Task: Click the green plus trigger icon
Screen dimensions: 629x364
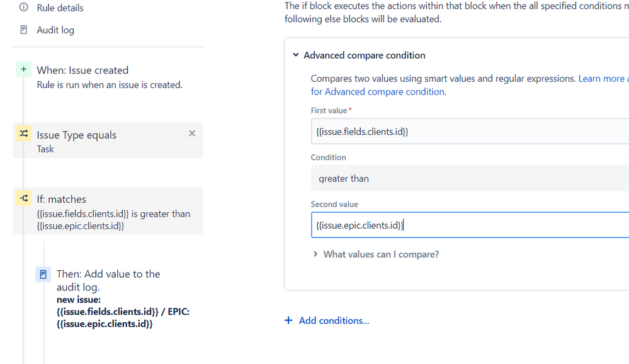Action: pyautogui.click(x=23, y=70)
